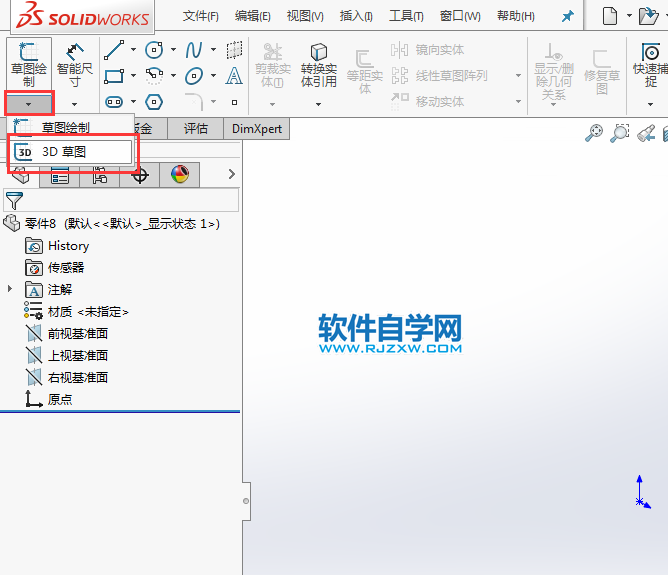Image resolution: width=668 pixels, height=575 pixels.
Task: Select the 智能尺寸 smart dimension tool
Action: pos(75,64)
